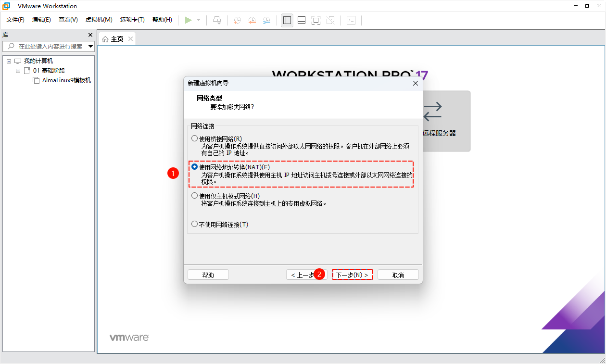The height and width of the screenshot is (364, 606).
Task: Click the send Ctrl+Alt+Del icon
Action: tap(217, 20)
